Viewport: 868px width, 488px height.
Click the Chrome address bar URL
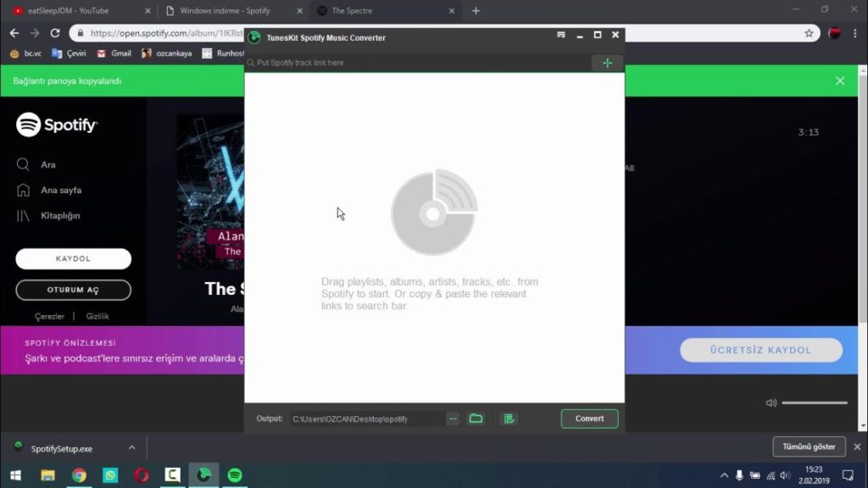click(x=166, y=33)
